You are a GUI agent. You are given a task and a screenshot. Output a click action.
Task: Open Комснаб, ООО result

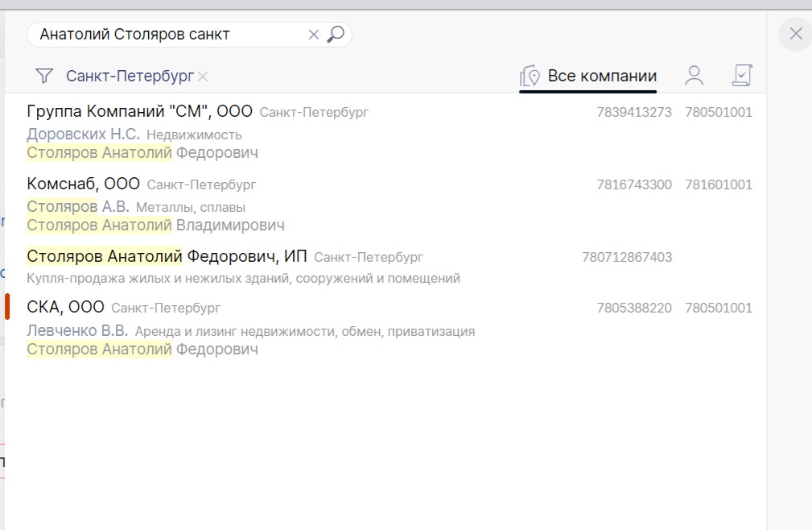[84, 184]
